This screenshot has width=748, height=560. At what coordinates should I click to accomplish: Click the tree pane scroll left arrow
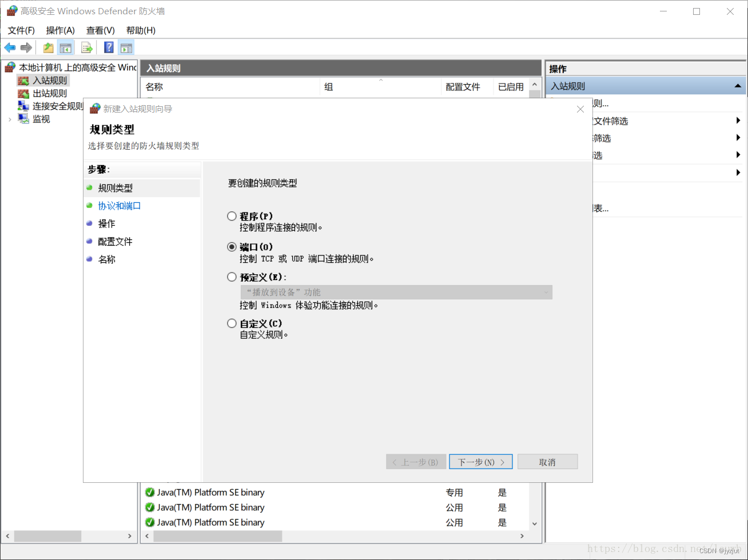7,536
